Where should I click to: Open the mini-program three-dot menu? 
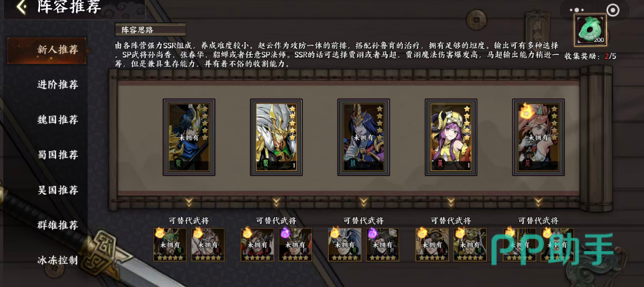click(577, 10)
